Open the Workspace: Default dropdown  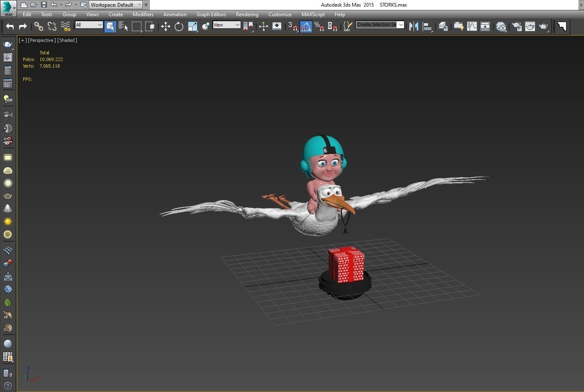click(116, 5)
